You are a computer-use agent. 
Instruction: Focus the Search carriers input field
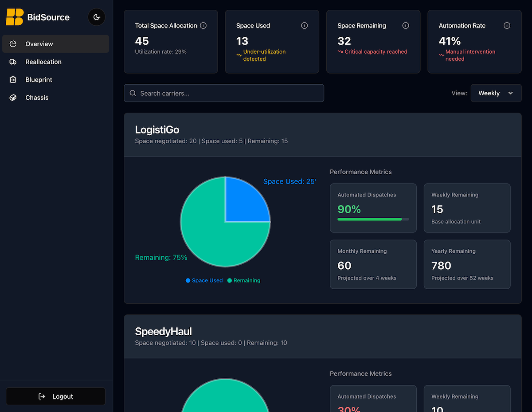coord(224,93)
